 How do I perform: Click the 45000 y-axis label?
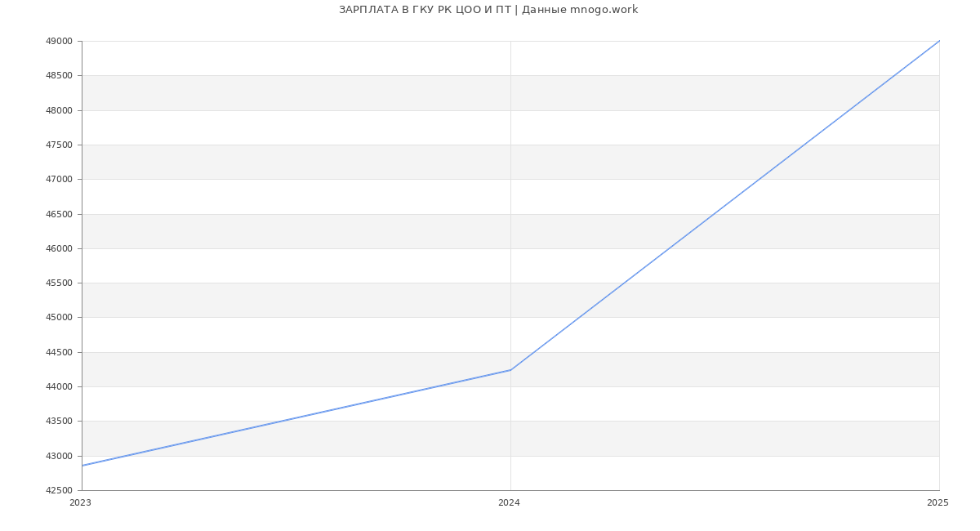60,318
